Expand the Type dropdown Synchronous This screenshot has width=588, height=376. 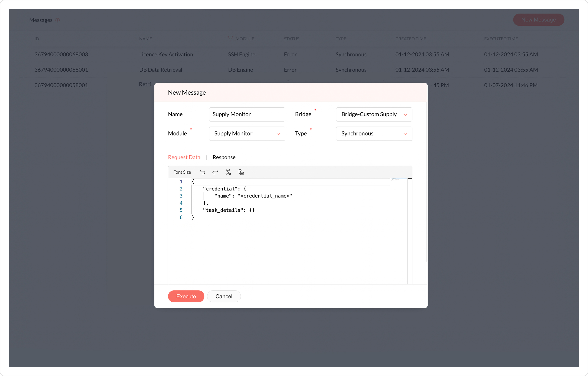point(374,133)
